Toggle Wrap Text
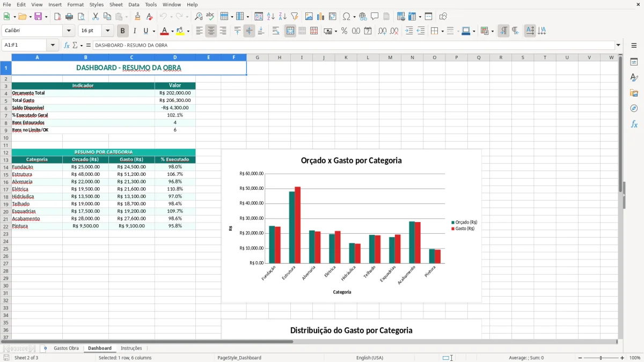This screenshot has width=644, height=362. coord(276,31)
